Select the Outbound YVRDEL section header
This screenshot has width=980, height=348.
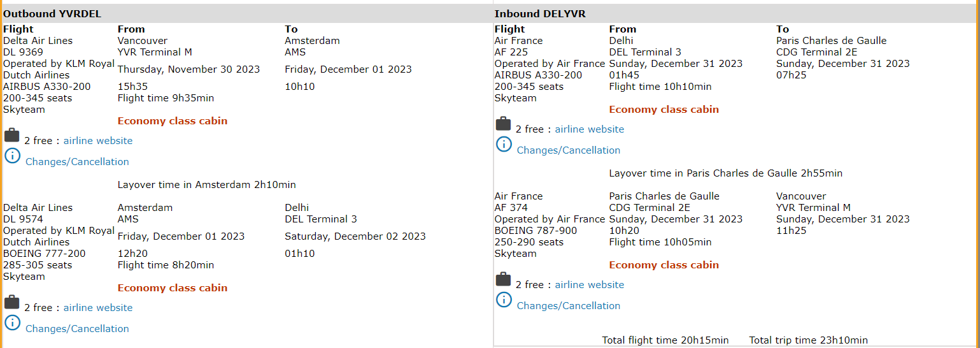coord(52,14)
